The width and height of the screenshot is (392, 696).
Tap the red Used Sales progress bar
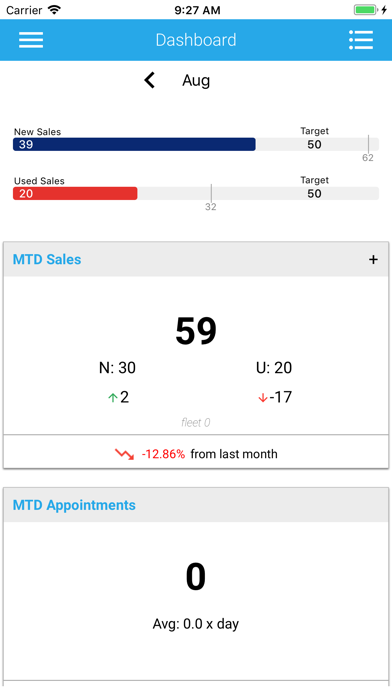(x=75, y=194)
